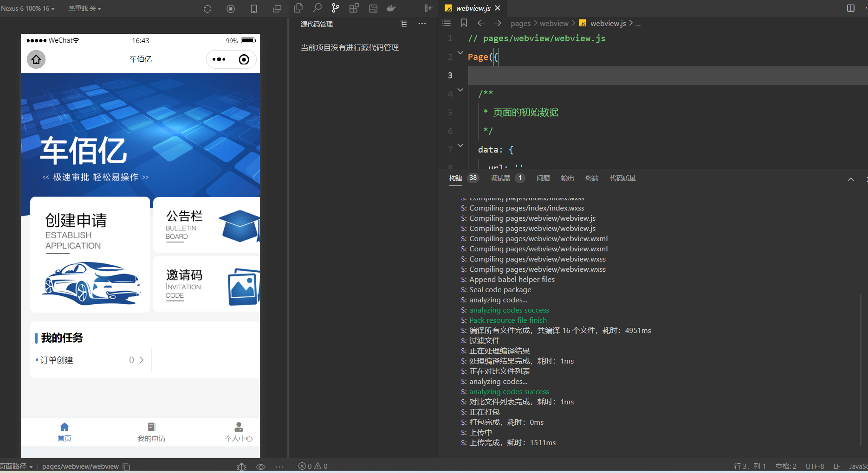
Task: Toggle the phone device frame icon
Action: point(254,9)
